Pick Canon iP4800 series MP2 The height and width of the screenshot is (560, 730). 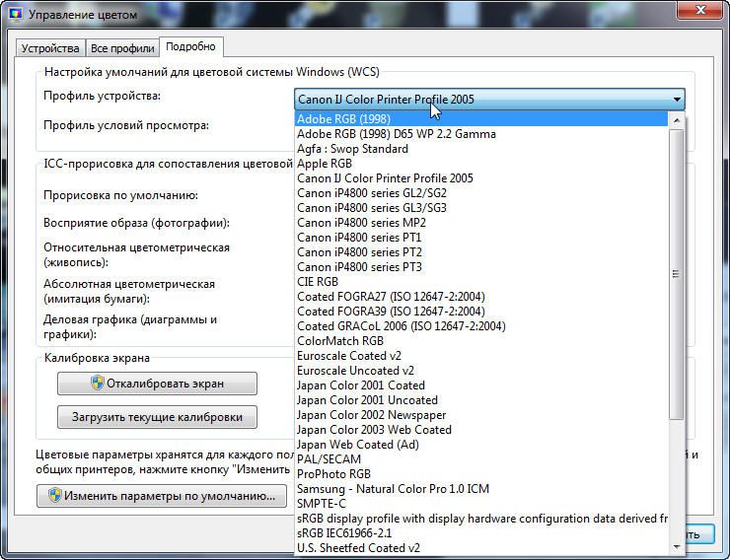pyautogui.click(x=481, y=223)
